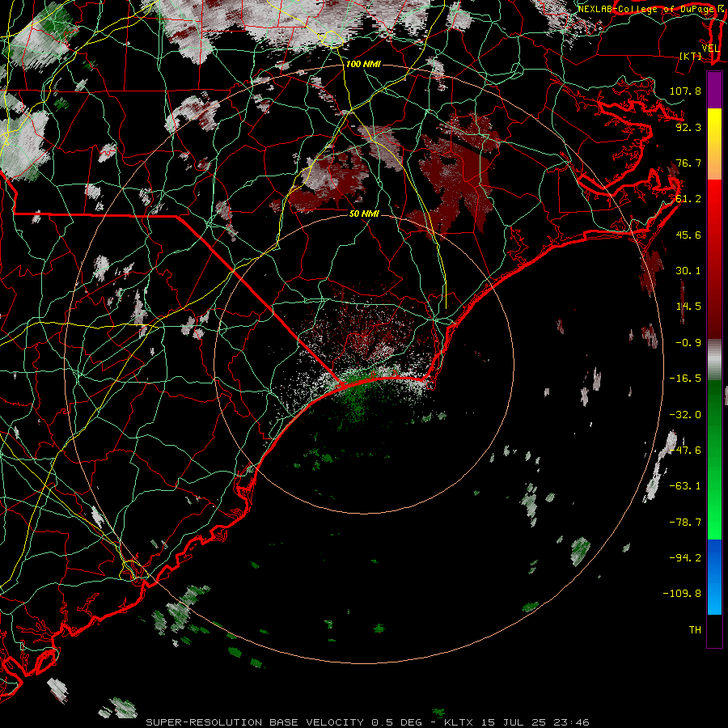Click the blue segment of velocity color bar
Viewport: 728px width, 728px height.
tap(714, 577)
